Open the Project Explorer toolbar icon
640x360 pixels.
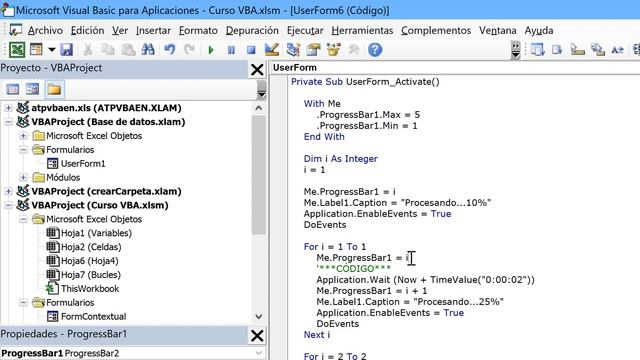point(293,50)
